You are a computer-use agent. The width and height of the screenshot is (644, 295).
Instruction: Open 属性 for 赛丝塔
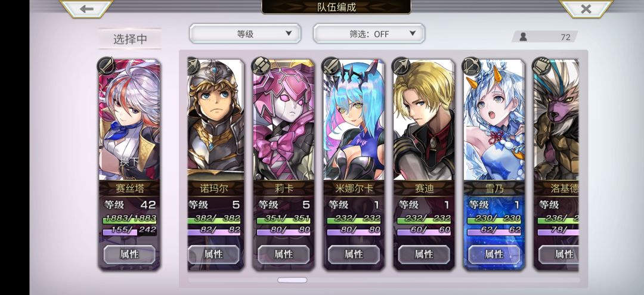click(129, 254)
